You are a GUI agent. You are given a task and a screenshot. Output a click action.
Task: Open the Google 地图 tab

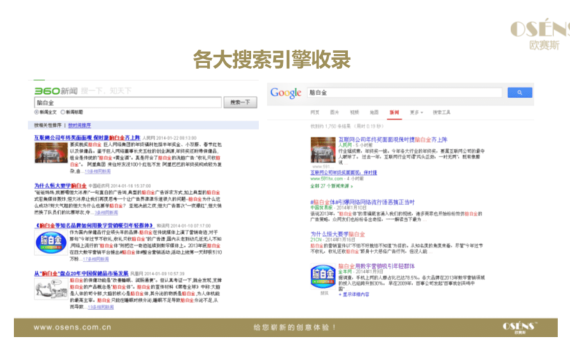point(374,112)
